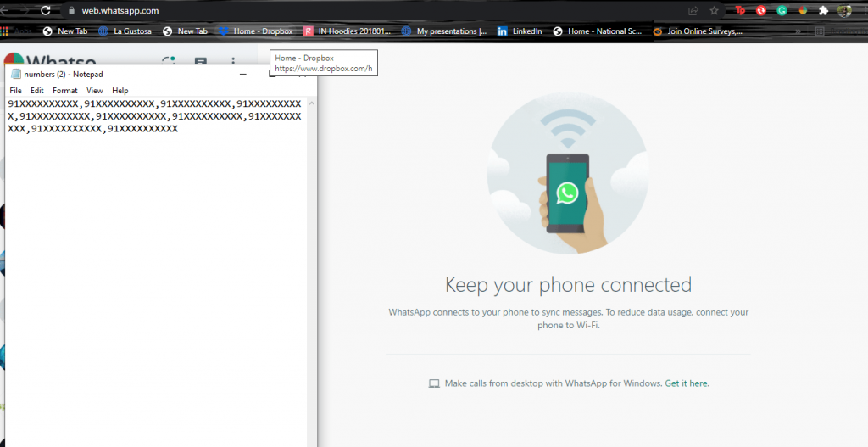Open the multicolor pie extension icon
The width and height of the screenshot is (868, 447).
coord(803,10)
